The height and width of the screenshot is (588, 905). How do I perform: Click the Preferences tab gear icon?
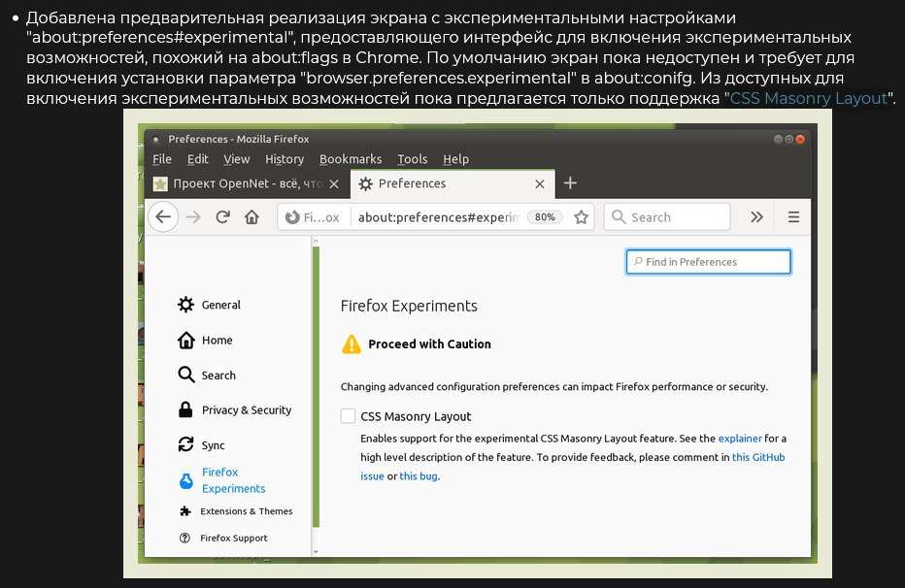pyautogui.click(x=365, y=184)
